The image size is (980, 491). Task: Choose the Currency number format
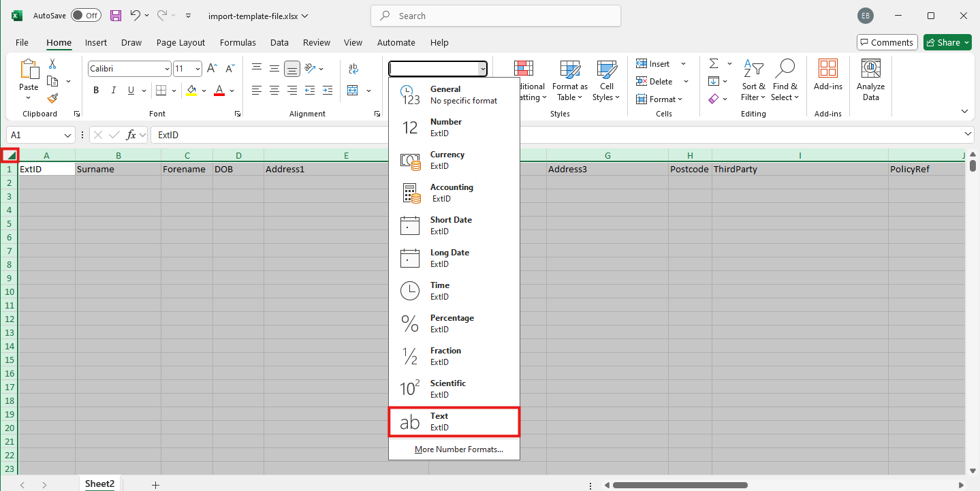(x=454, y=160)
